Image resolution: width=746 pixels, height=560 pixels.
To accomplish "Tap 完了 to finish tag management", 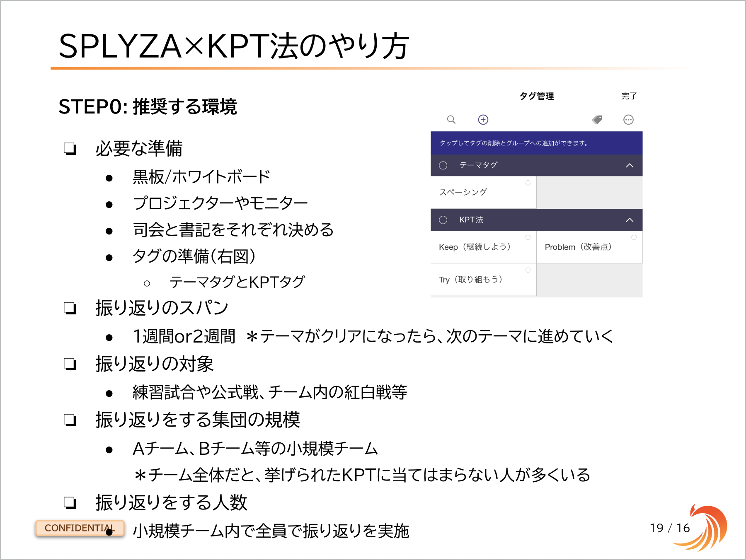I will coord(629,96).
